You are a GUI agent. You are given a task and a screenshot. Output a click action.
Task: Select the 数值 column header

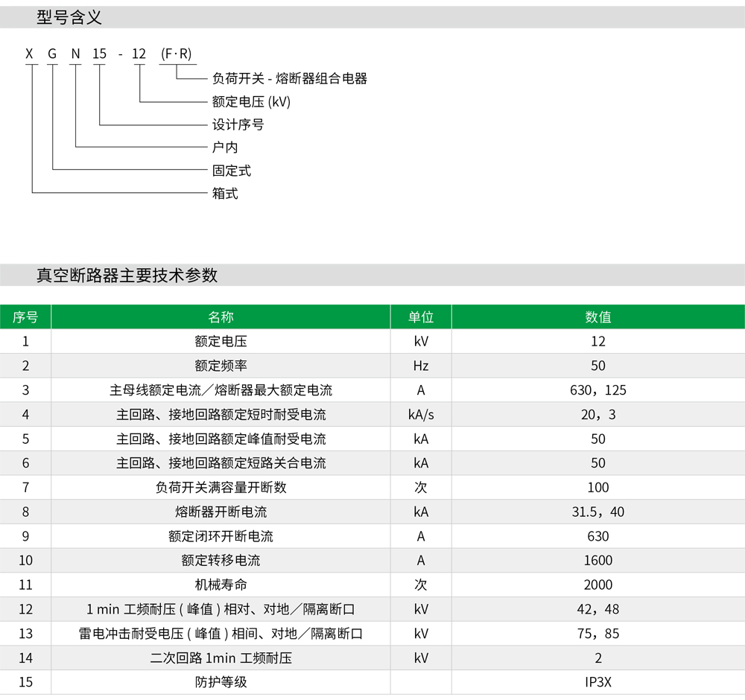(x=597, y=317)
